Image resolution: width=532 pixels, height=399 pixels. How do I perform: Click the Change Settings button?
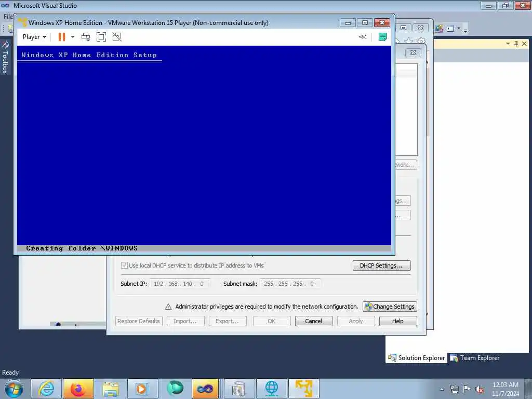click(x=390, y=307)
